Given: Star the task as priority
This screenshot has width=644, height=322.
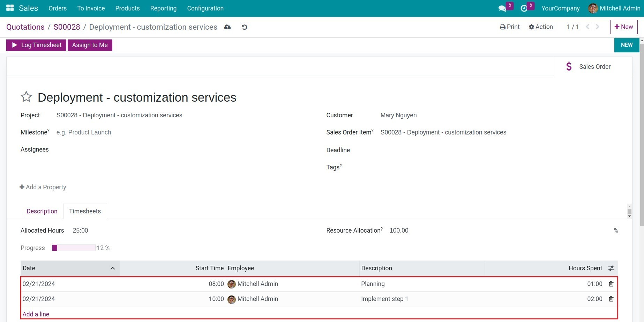Looking at the screenshot, I should 26,97.
